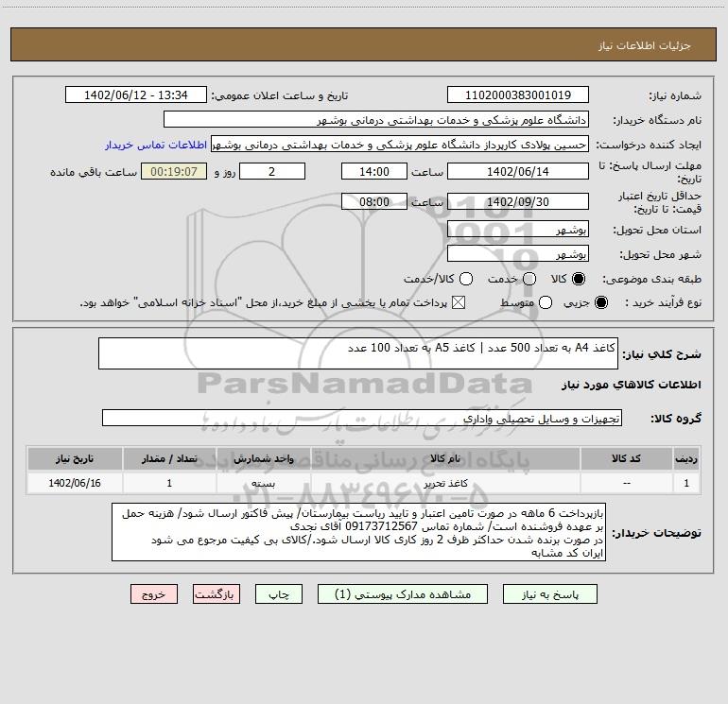Click the validity time field 08:00

click(x=374, y=201)
